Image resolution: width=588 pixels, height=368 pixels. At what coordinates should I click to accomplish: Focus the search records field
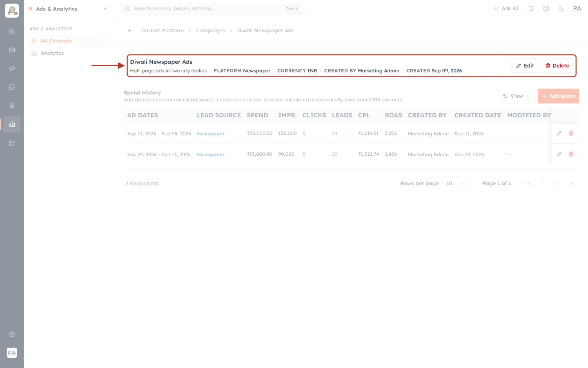click(x=213, y=9)
